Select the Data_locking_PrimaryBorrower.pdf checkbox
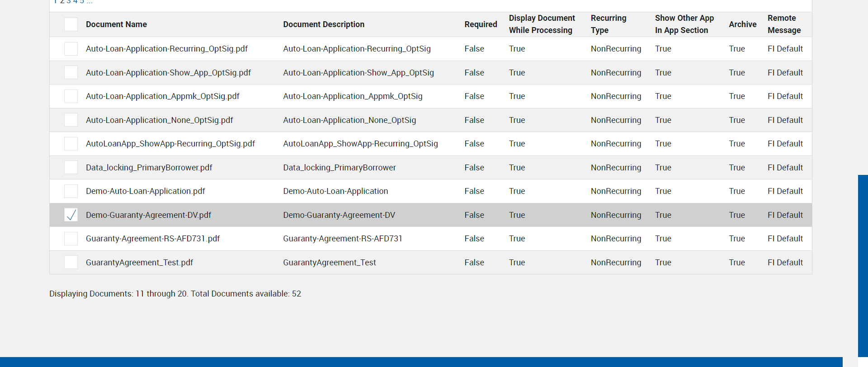 pyautogui.click(x=71, y=168)
